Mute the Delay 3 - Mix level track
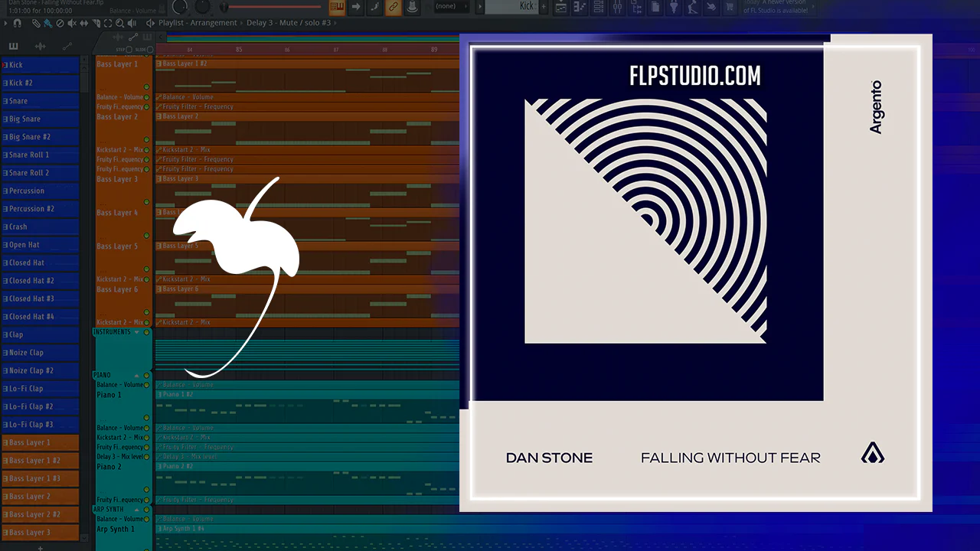Screen dimensions: 980x551 pos(147,457)
